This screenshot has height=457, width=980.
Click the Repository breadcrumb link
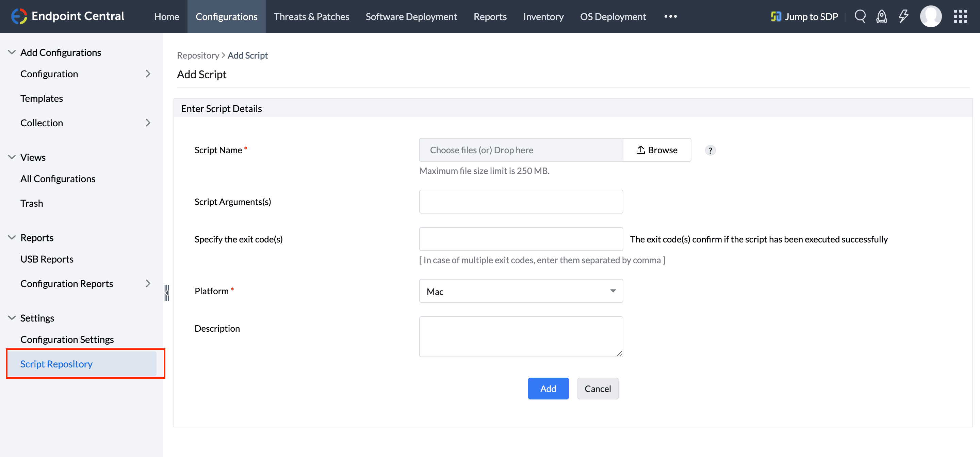click(198, 55)
